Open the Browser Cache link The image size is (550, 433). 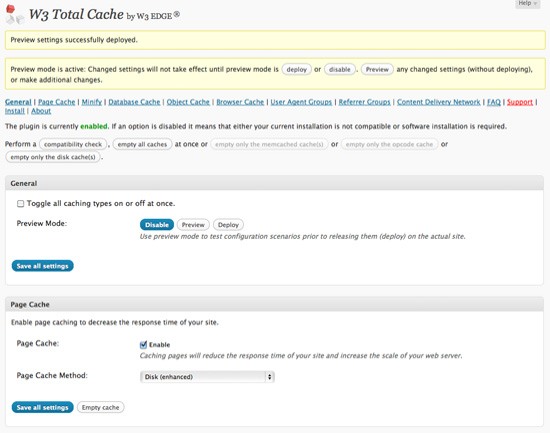tap(240, 102)
